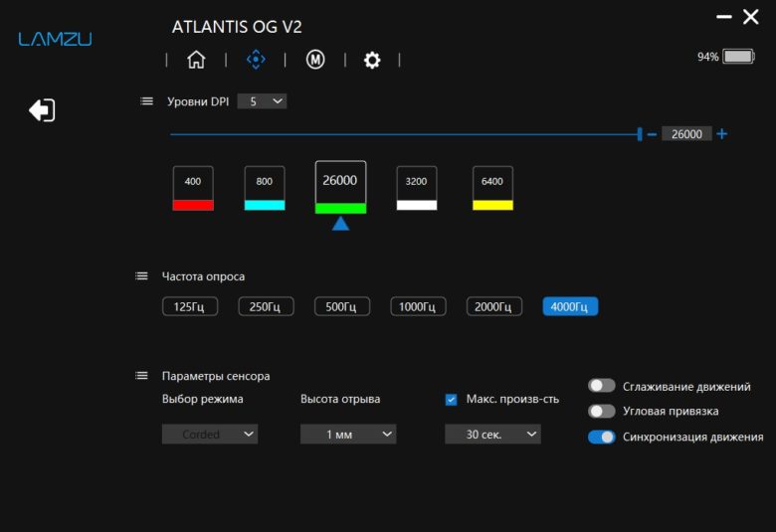Image resolution: width=776 pixels, height=532 pixels.
Task: Enable Сглаживание движений toggle
Action: click(601, 386)
